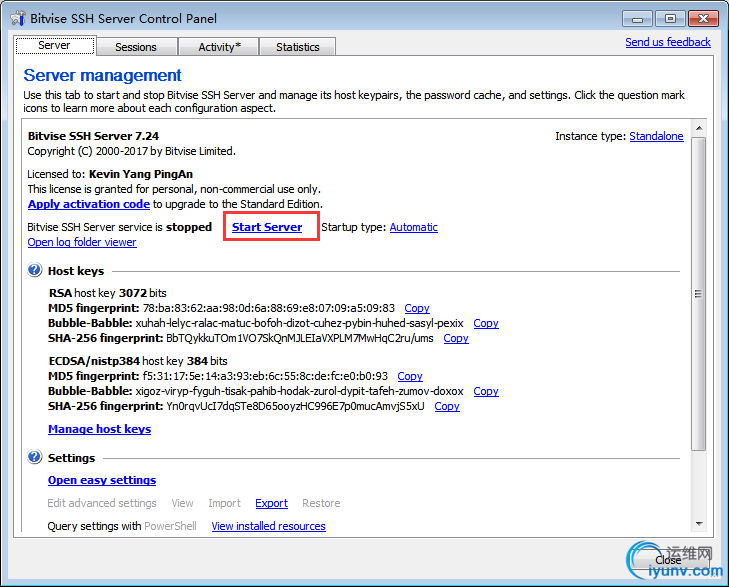The width and height of the screenshot is (729, 587).
Task: Minimize the Control Panel window
Action: tap(637, 19)
